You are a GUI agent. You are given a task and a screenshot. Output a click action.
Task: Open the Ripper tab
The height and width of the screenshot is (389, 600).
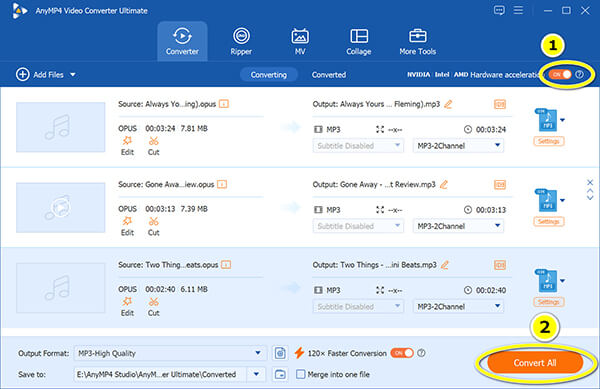241,41
